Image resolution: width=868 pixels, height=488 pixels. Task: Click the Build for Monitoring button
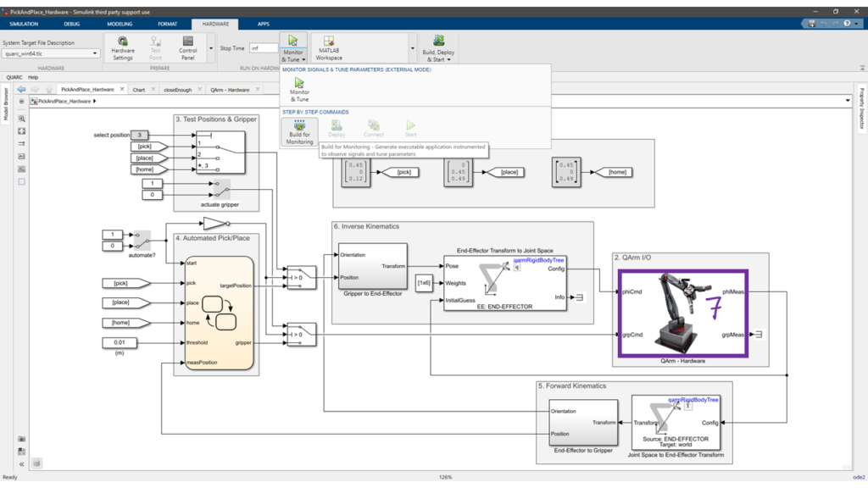pyautogui.click(x=299, y=132)
